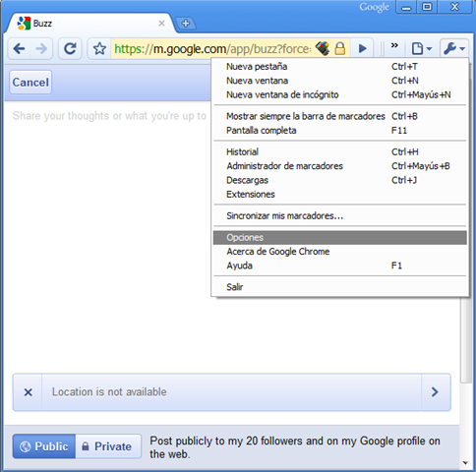Choose Nueva ventana from the menu
The width and height of the screenshot is (476, 472).
tap(340, 81)
